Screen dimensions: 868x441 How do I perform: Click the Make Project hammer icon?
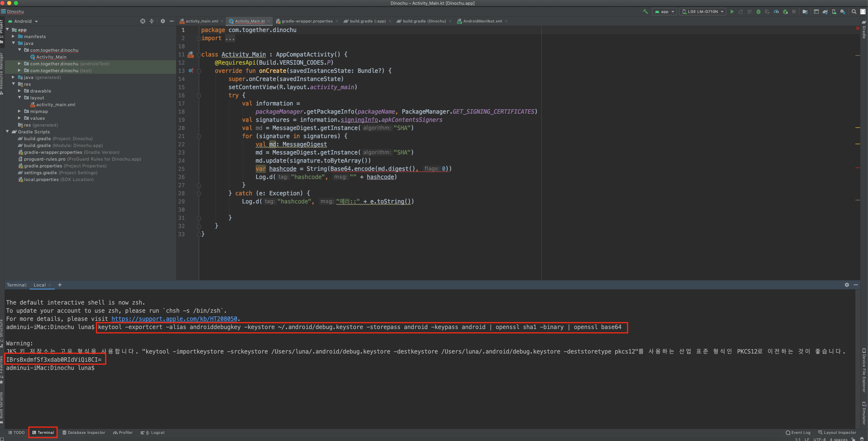coord(645,12)
